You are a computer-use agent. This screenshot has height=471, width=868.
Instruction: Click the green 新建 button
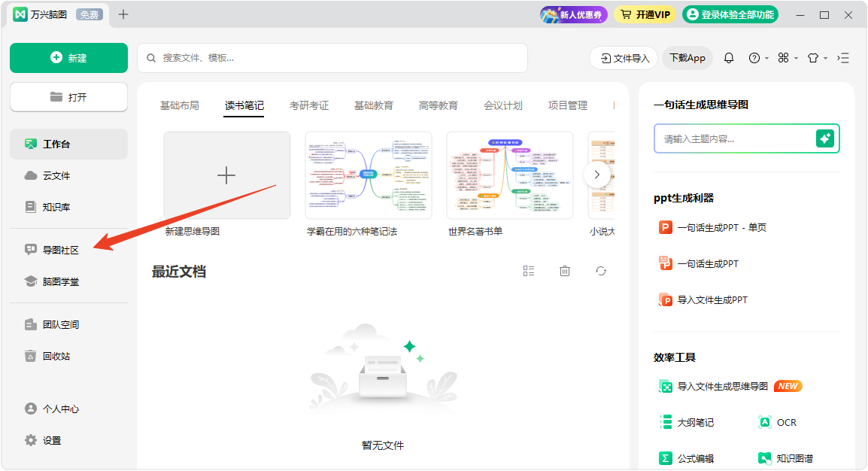[68, 58]
